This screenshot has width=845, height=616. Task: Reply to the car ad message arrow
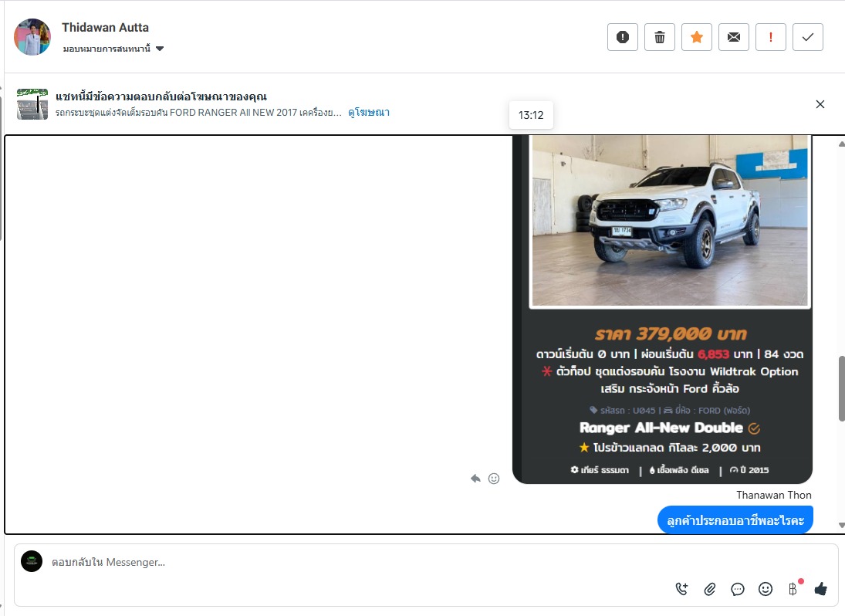[x=475, y=479]
